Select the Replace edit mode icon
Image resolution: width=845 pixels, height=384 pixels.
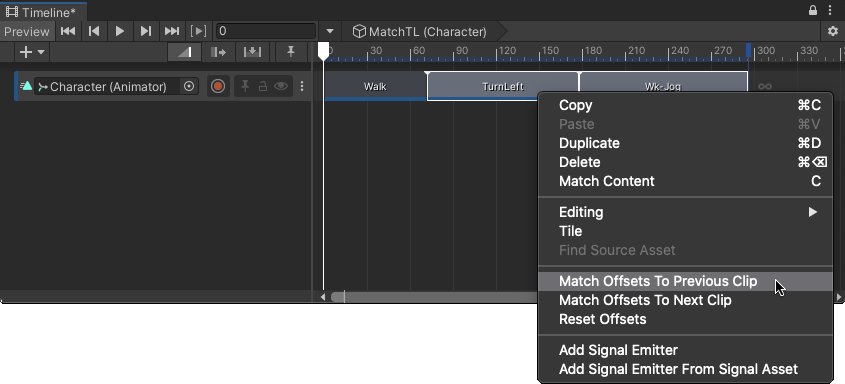[x=252, y=52]
